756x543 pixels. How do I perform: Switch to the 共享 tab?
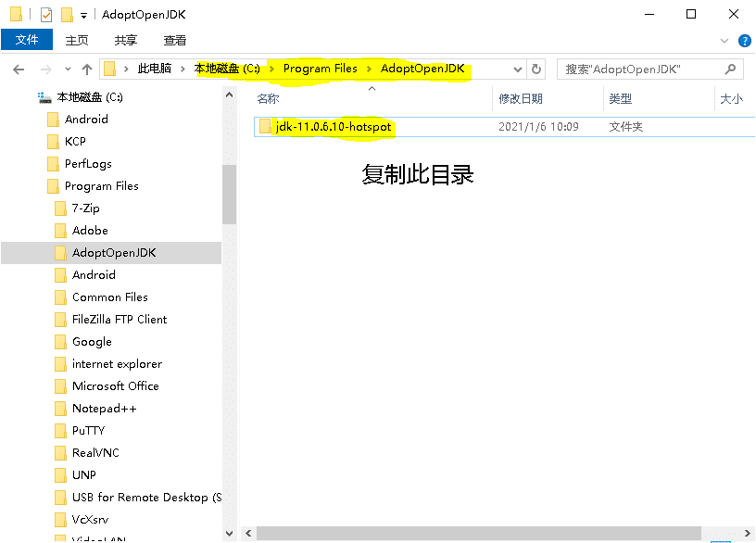(x=126, y=40)
